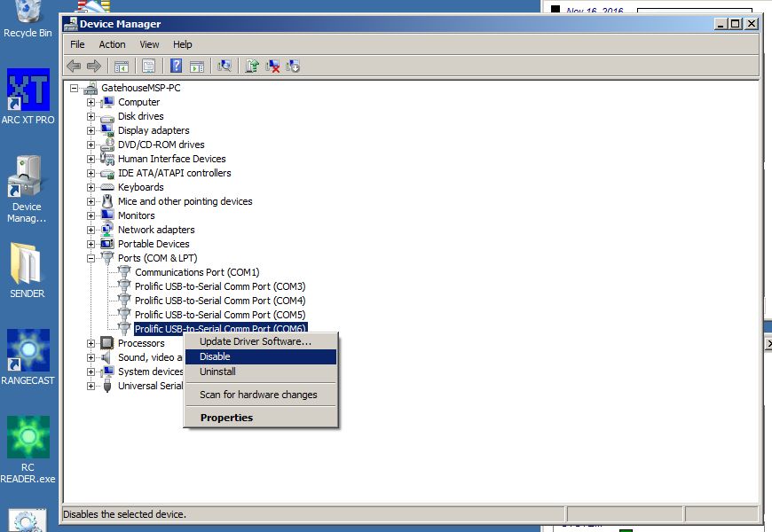The width and height of the screenshot is (772, 532).
Task: Select the Network adapters label
Action: 156,230
